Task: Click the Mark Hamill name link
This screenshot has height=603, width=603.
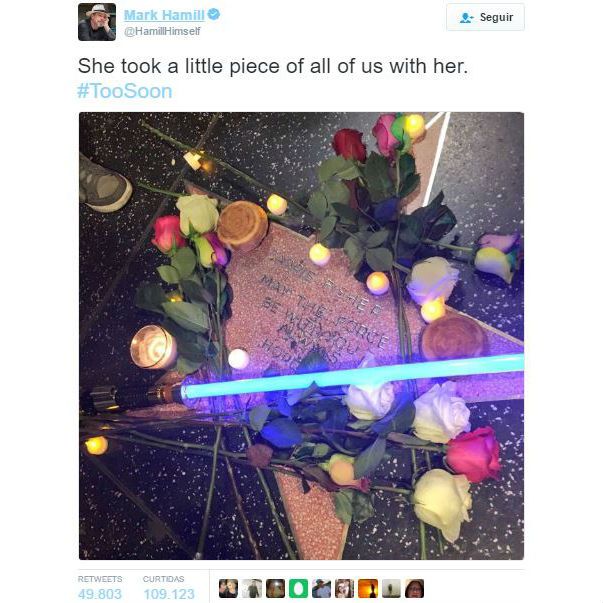Action: click(x=164, y=15)
